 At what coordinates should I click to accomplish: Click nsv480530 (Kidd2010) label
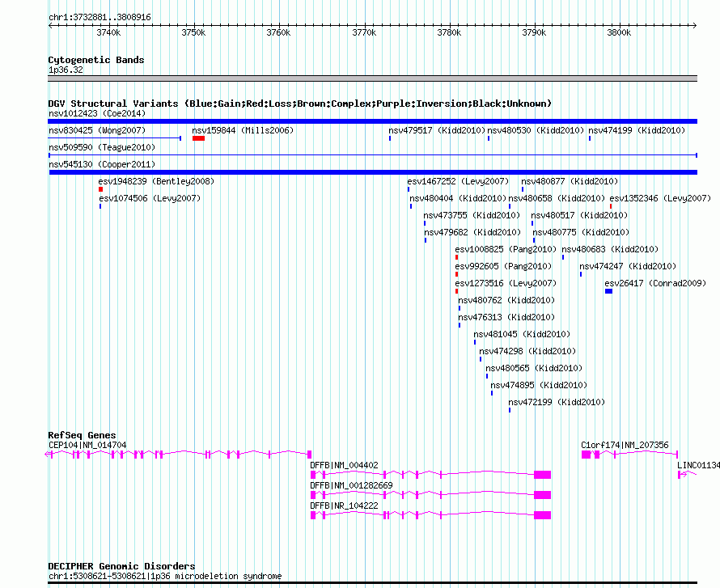(536, 130)
